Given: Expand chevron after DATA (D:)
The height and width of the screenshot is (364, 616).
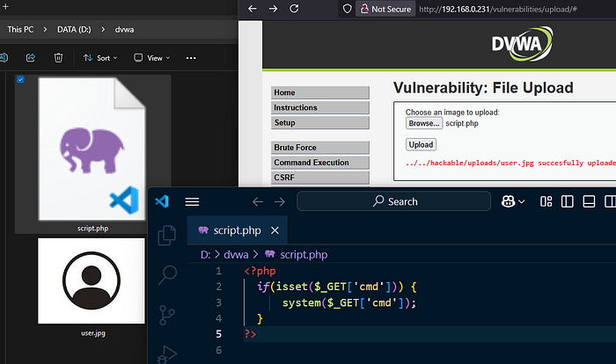Looking at the screenshot, I should coord(103,29).
